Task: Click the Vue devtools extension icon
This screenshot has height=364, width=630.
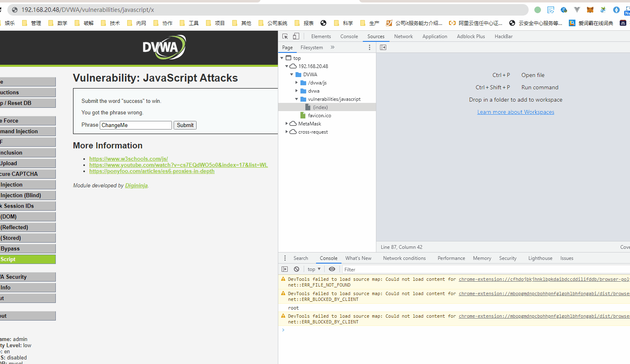Action: 577,10
